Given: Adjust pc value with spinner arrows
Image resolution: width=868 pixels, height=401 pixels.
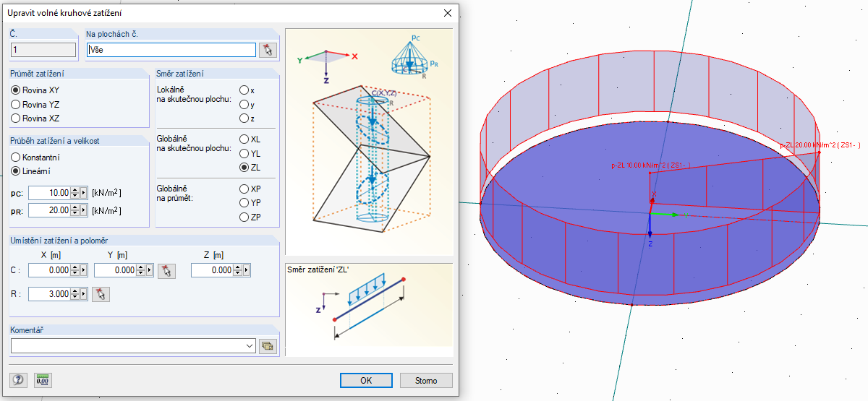Looking at the screenshot, I should pos(75,193).
